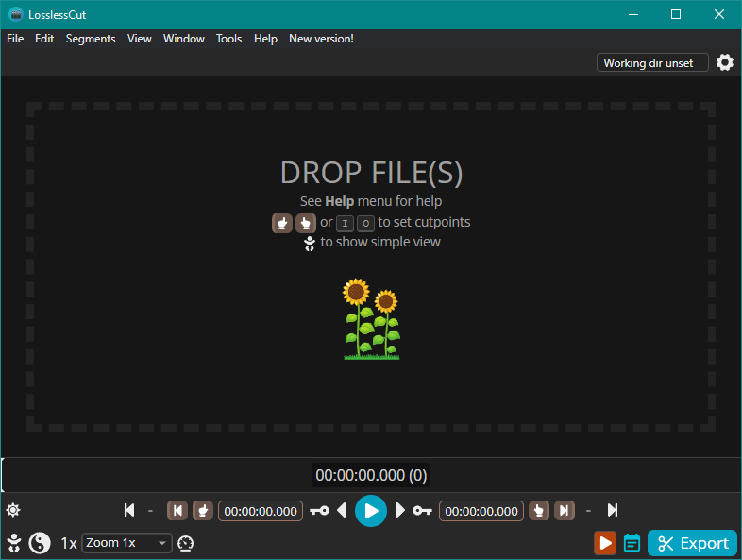
Task: Click the 1x playback rate label
Action: (69, 543)
